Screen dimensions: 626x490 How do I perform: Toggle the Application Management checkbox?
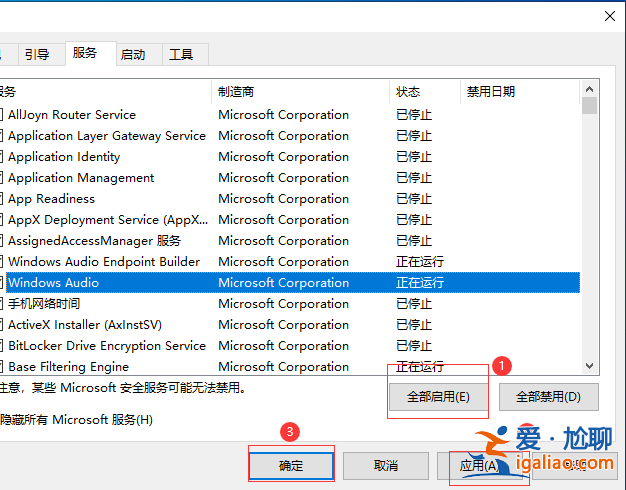[1, 178]
